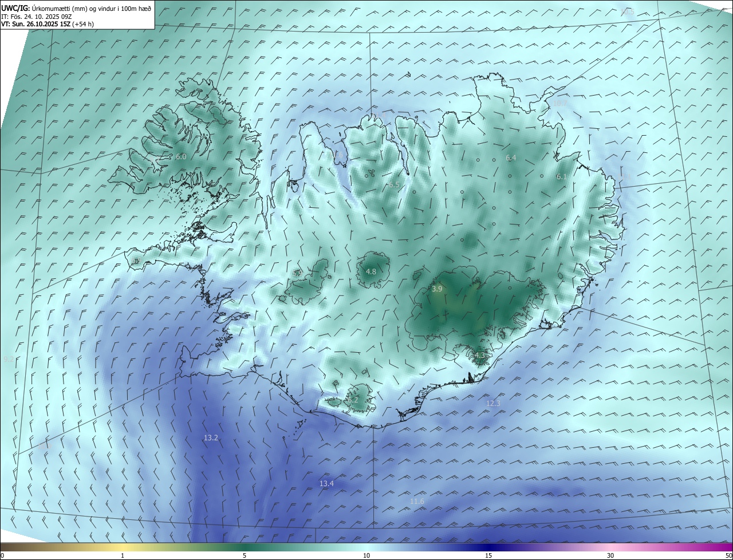Click the 4.8 value on the central glacier
The width and height of the screenshot is (733, 560).
[x=371, y=271]
